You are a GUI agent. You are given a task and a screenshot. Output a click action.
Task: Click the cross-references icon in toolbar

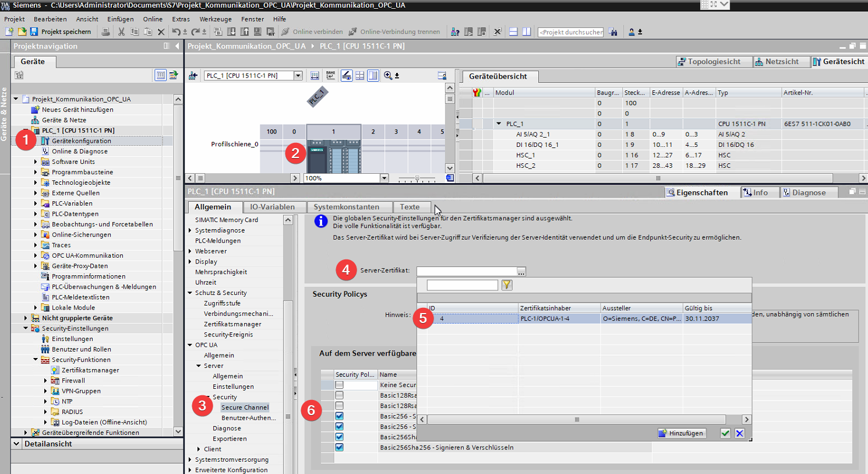pyautogui.click(x=497, y=31)
